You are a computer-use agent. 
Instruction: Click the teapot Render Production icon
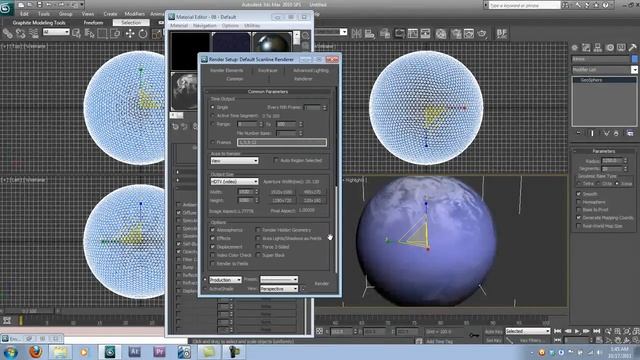pos(482,33)
